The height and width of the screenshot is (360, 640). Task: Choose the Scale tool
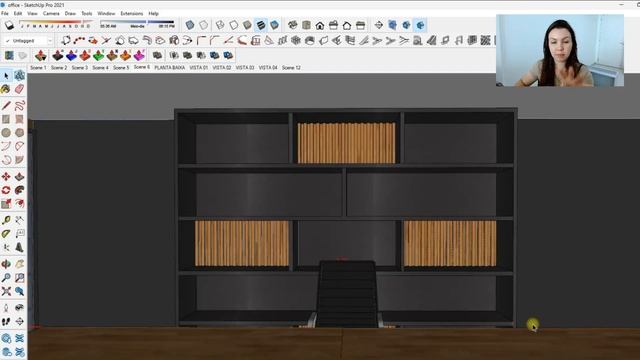tap(6, 203)
